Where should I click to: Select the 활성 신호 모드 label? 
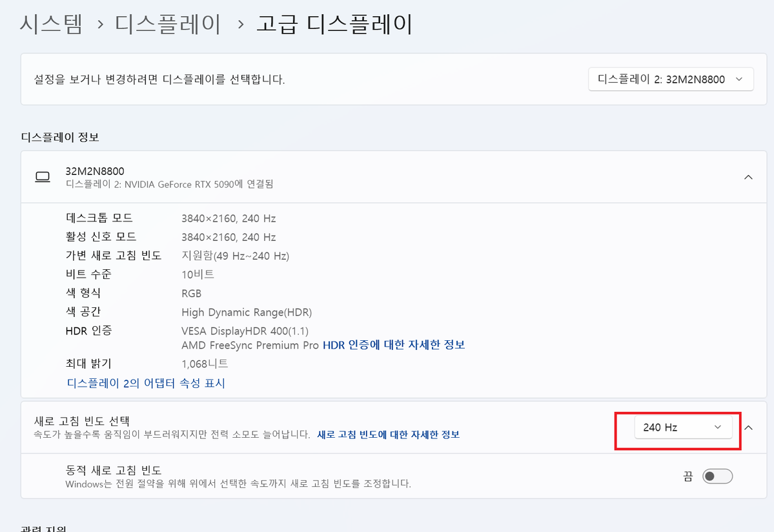coord(101,237)
